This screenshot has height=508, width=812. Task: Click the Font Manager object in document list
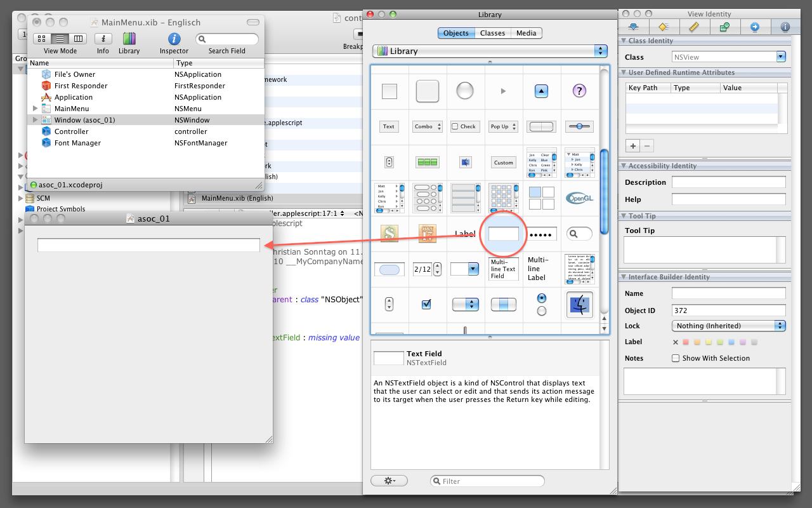pos(77,143)
